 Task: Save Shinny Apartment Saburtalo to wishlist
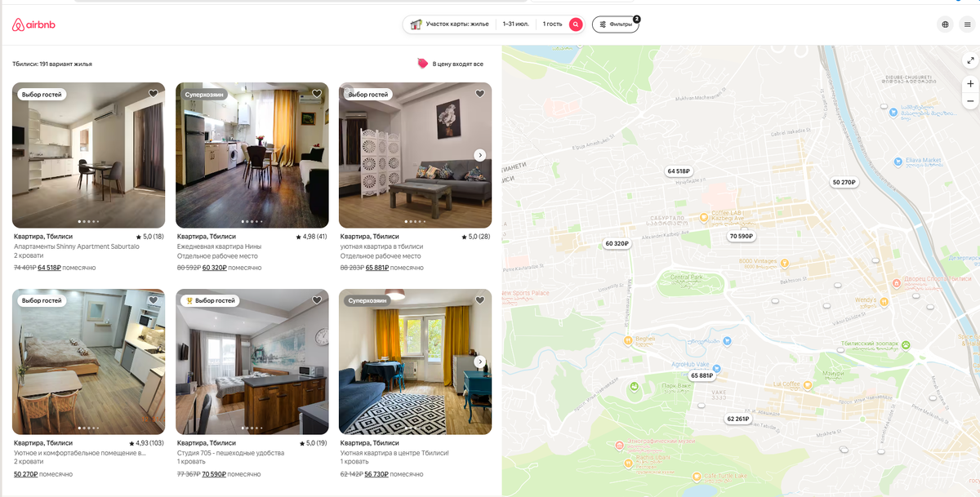154,94
